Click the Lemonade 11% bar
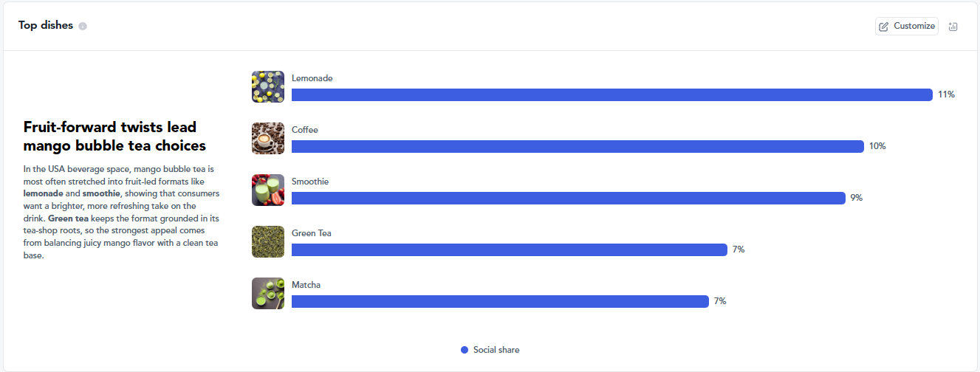 (x=612, y=94)
